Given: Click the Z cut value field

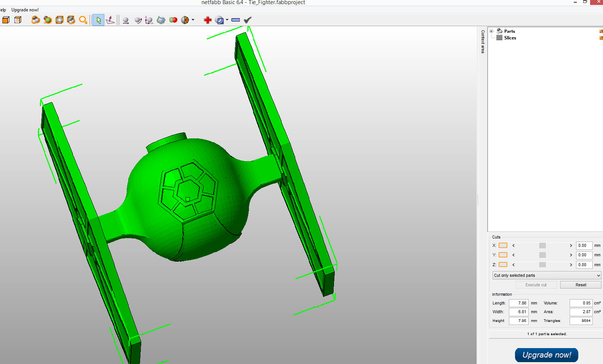Looking at the screenshot, I should click(584, 265).
